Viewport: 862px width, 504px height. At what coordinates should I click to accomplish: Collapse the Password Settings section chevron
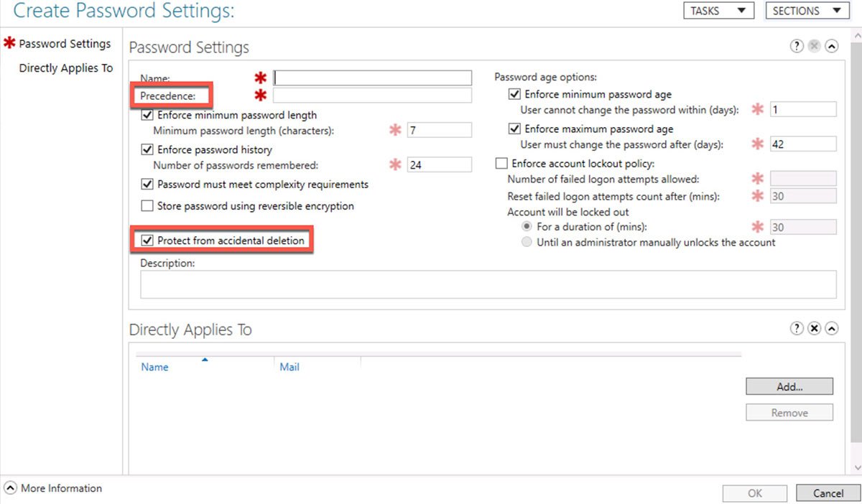[x=831, y=45]
